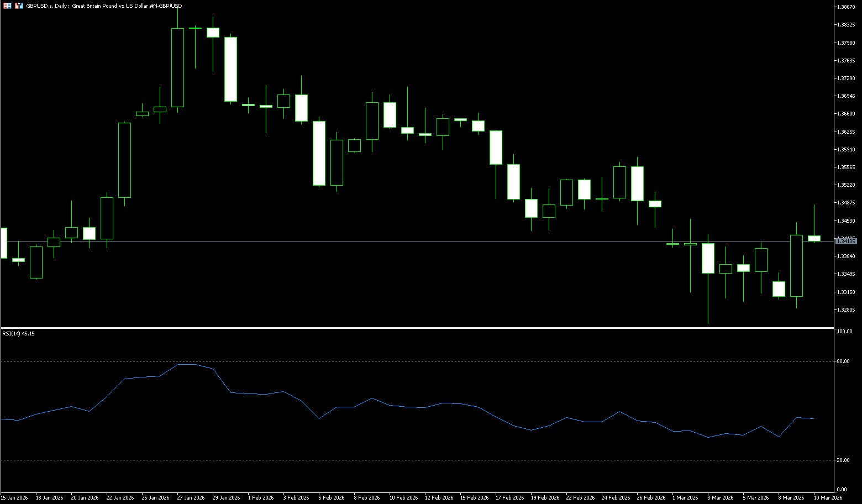Click the RSI 20.00 level label

click(x=843, y=460)
